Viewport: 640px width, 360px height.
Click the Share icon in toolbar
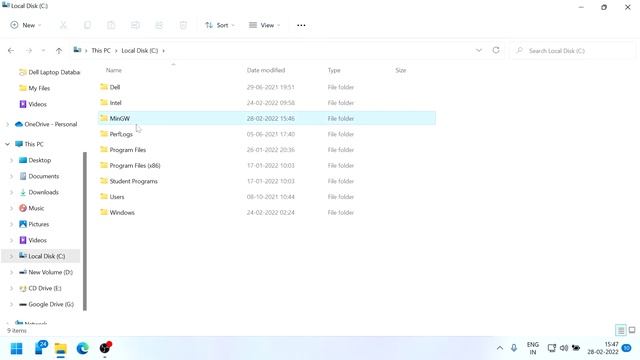click(159, 25)
